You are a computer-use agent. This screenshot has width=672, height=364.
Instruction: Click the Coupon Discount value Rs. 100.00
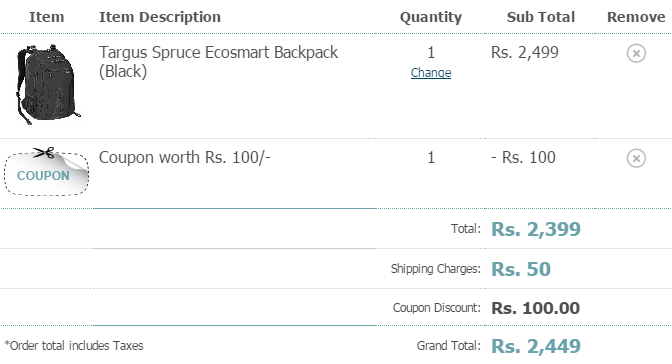535,308
